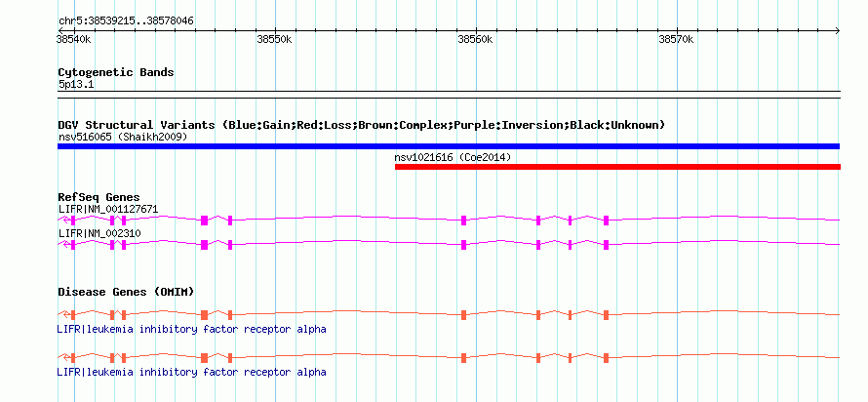The width and height of the screenshot is (868, 402).
Task: Click the 38560k ruler position label
Action: [x=475, y=40]
